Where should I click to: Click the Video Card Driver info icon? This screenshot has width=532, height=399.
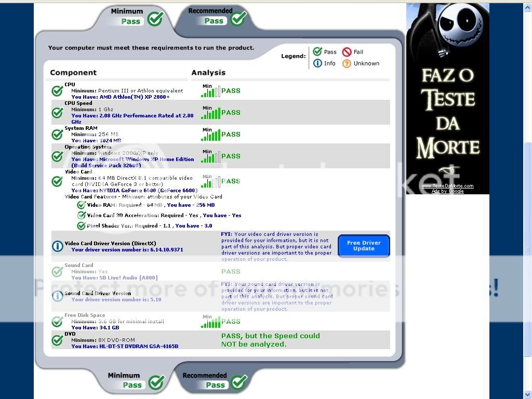(x=58, y=246)
